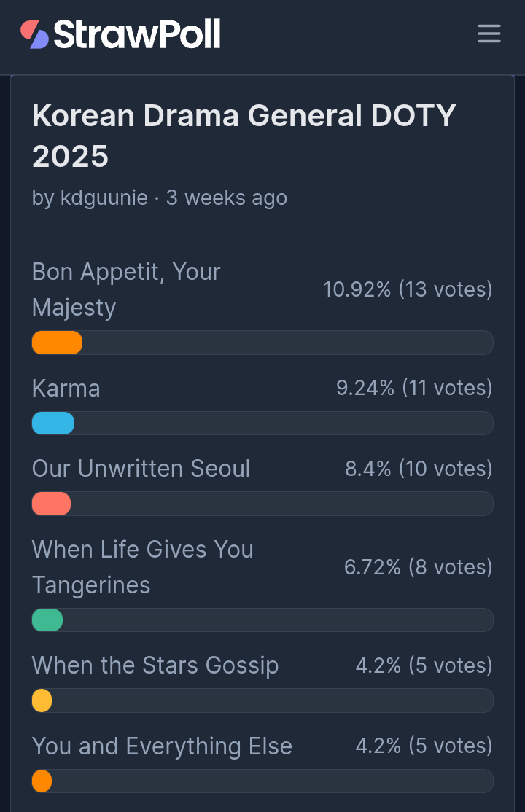Viewport: 525px width, 812px height.
Task: Open the hamburger navigation menu
Action: coord(489,34)
